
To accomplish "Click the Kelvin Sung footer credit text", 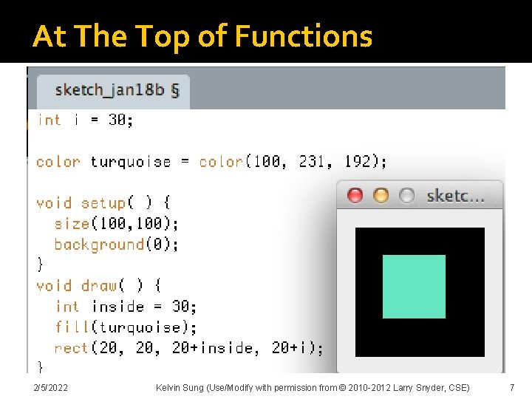I will 313,387.
